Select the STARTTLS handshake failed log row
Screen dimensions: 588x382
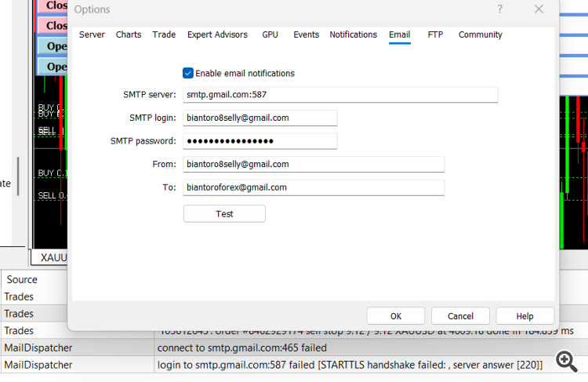294,365
